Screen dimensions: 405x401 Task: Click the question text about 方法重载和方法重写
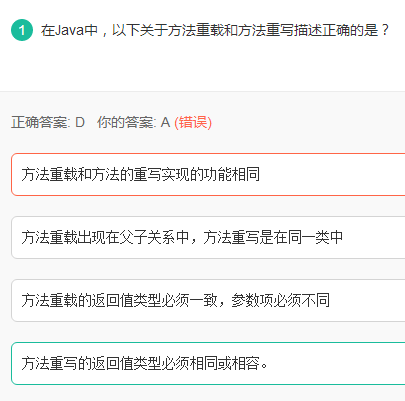[x=215, y=30]
